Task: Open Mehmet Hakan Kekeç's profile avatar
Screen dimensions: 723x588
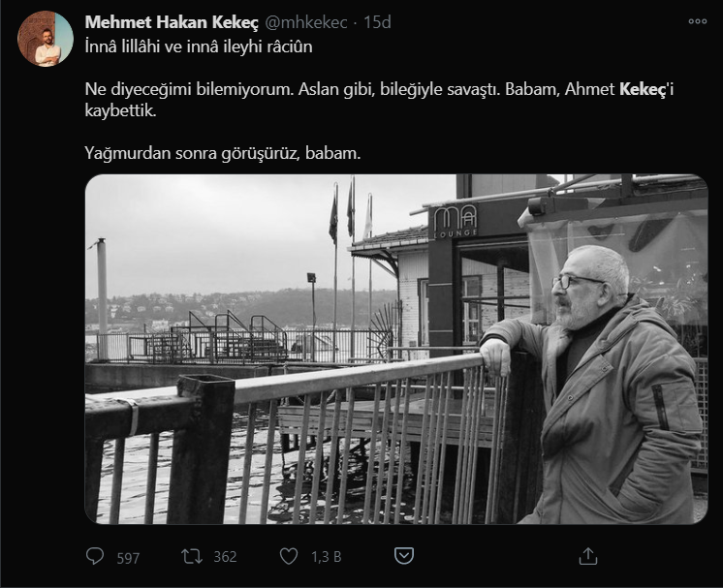Action: (x=46, y=39)
